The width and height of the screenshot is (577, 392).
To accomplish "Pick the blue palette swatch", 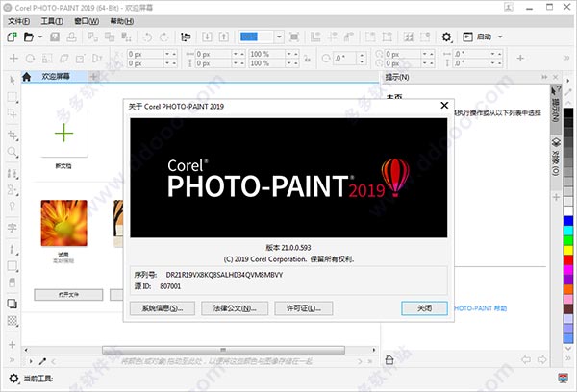I will tap(568, 221).
